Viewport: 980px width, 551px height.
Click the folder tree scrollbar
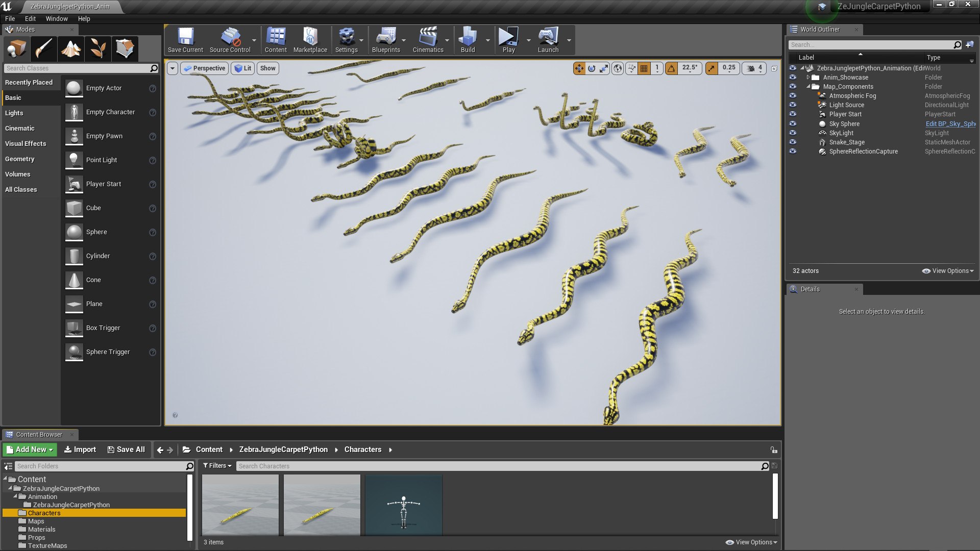pyautogui.click(x=190, y=508)
